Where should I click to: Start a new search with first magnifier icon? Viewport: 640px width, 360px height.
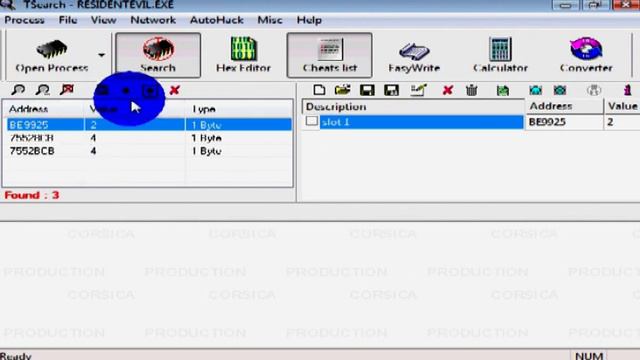tap(18, 90)
